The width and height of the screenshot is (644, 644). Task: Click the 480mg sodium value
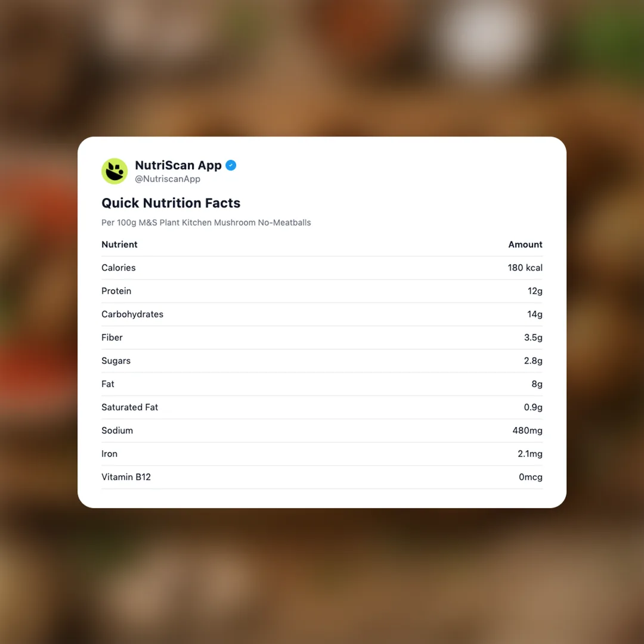(527, 431)
